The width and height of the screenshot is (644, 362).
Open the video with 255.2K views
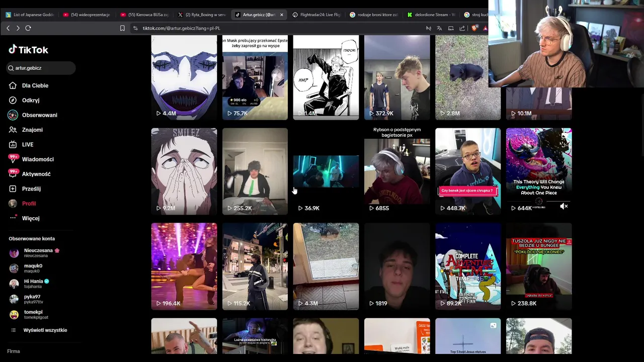click(x=255, y=171)
